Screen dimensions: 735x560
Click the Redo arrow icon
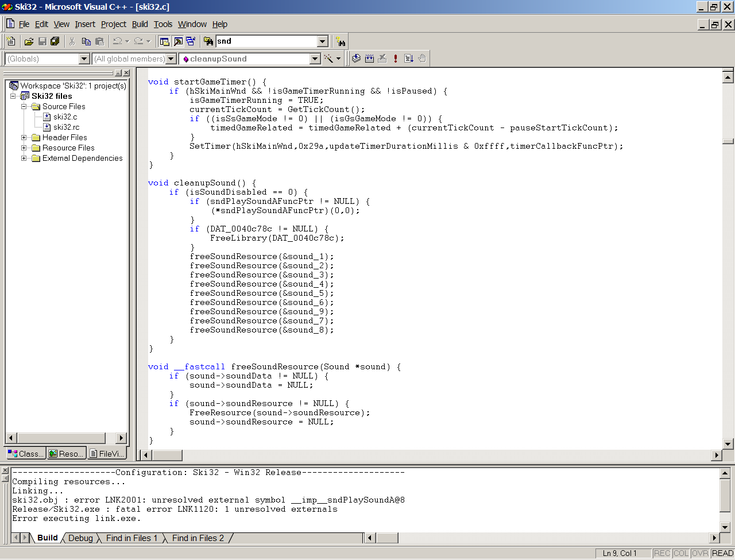click(x=138, y=41)
